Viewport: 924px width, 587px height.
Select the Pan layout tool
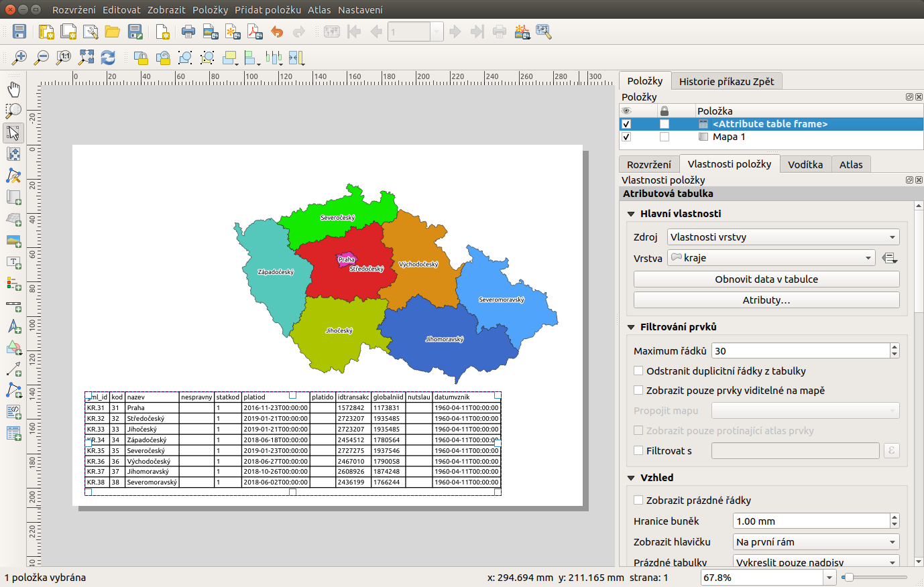pyautogui.click(x=13, y=90)
